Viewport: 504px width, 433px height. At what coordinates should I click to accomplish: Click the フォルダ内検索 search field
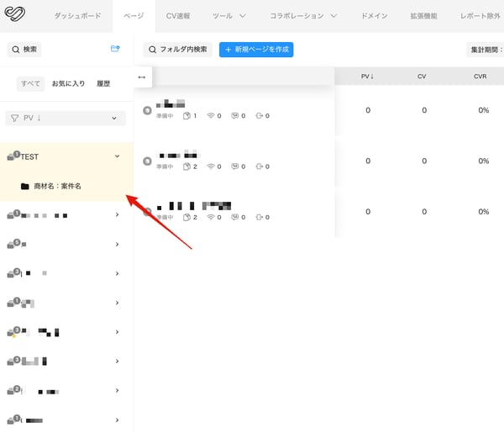tap(177, 50)
